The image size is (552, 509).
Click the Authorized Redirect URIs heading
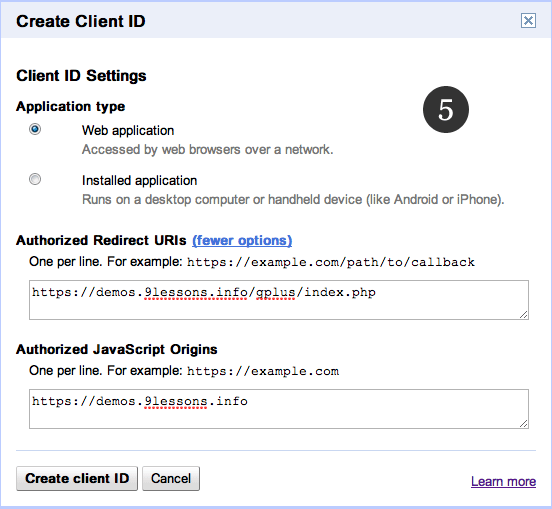pos(101,240)
